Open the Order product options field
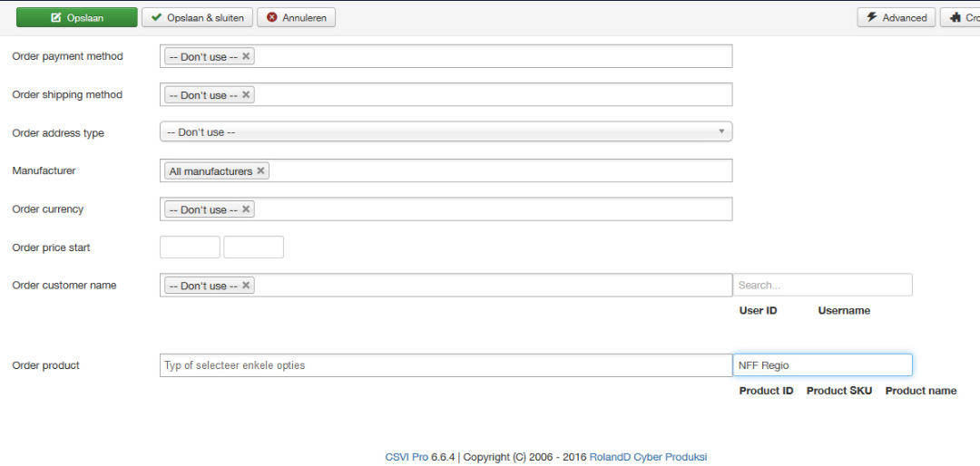Image resolution: width=980 pixels, height=466 pixels. tap(446, 365)
